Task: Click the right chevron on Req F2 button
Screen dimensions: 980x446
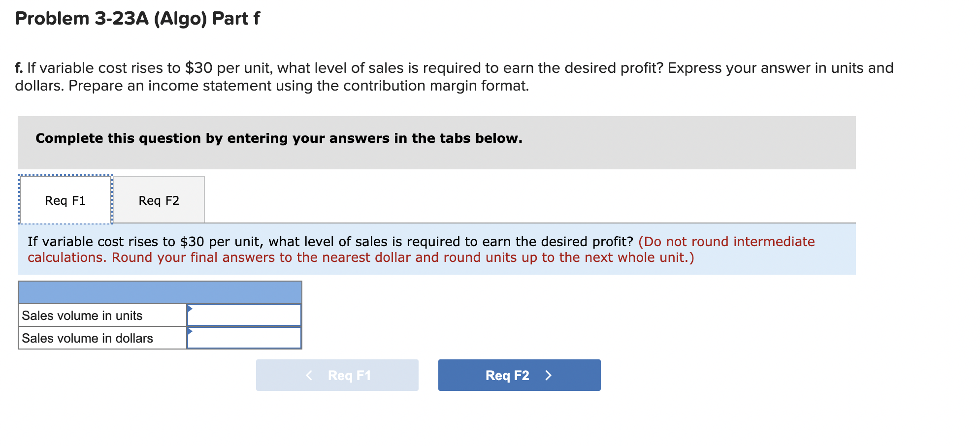Action: pyautogui.click(x=550, y=375)
